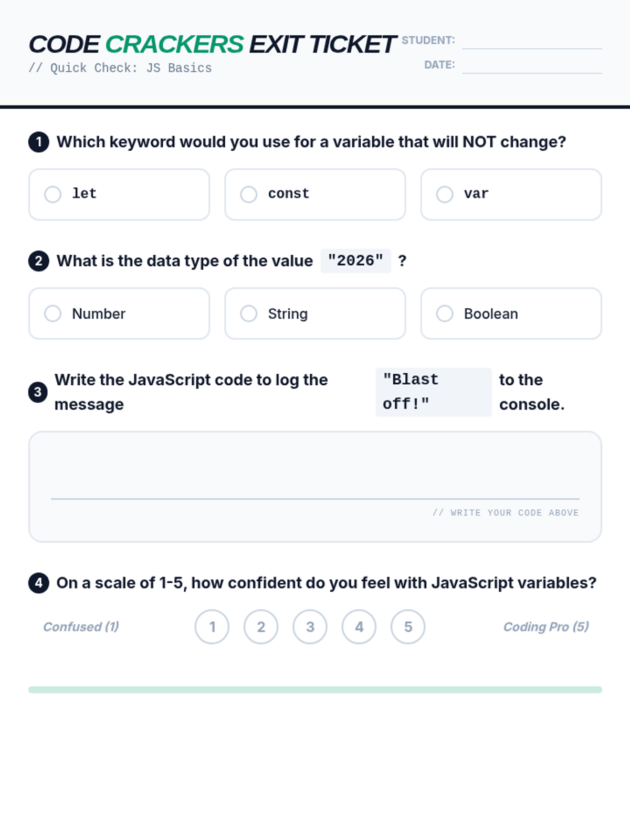Select 'Number' as the data type
The height and width of the screenshot is (840, 630).
52,313
